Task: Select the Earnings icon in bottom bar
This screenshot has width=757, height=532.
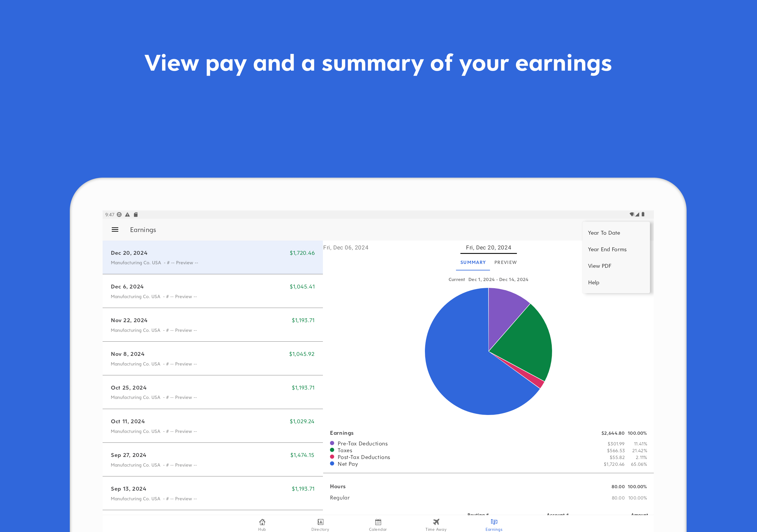Action: point(494,522)
